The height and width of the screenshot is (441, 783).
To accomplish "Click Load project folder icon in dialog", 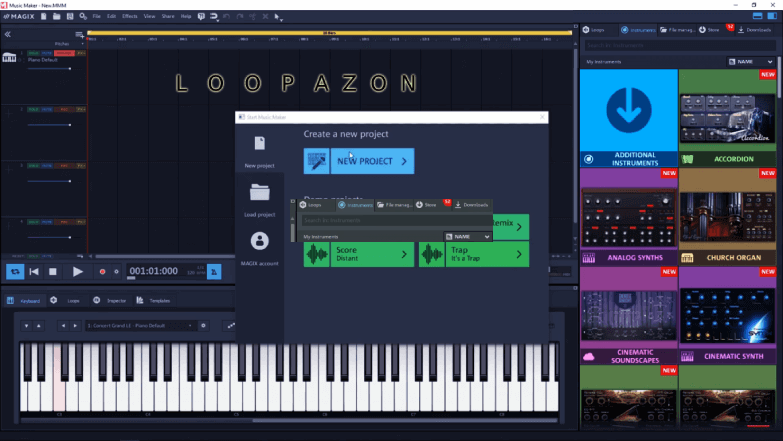I will (x=260, y=192).
